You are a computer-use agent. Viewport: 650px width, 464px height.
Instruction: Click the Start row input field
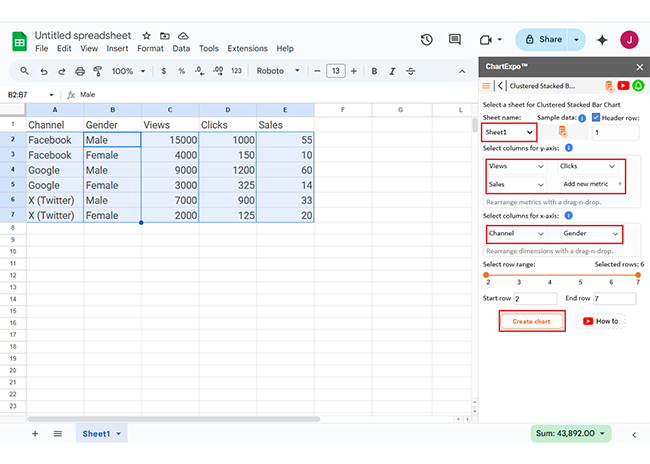(x=535, y=299)
